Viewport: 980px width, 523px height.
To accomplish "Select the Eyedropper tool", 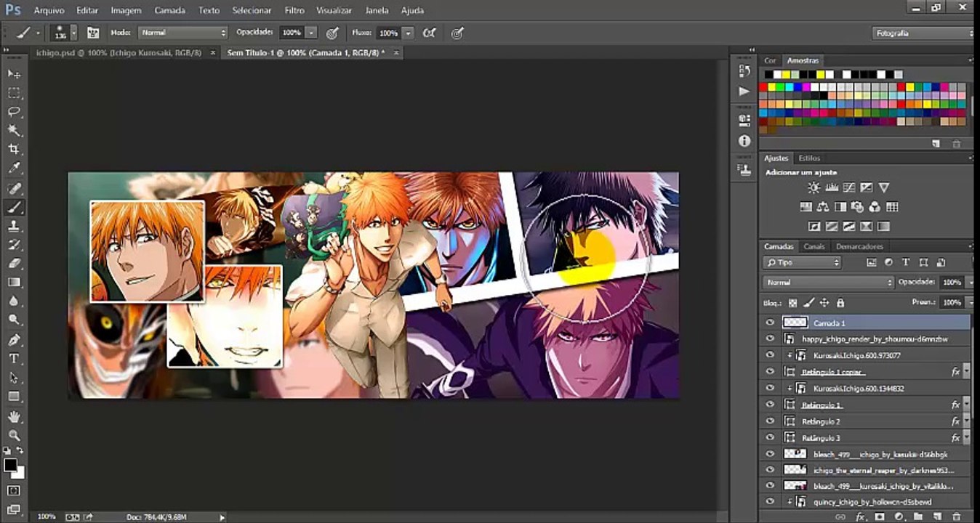I will (14, 169).
